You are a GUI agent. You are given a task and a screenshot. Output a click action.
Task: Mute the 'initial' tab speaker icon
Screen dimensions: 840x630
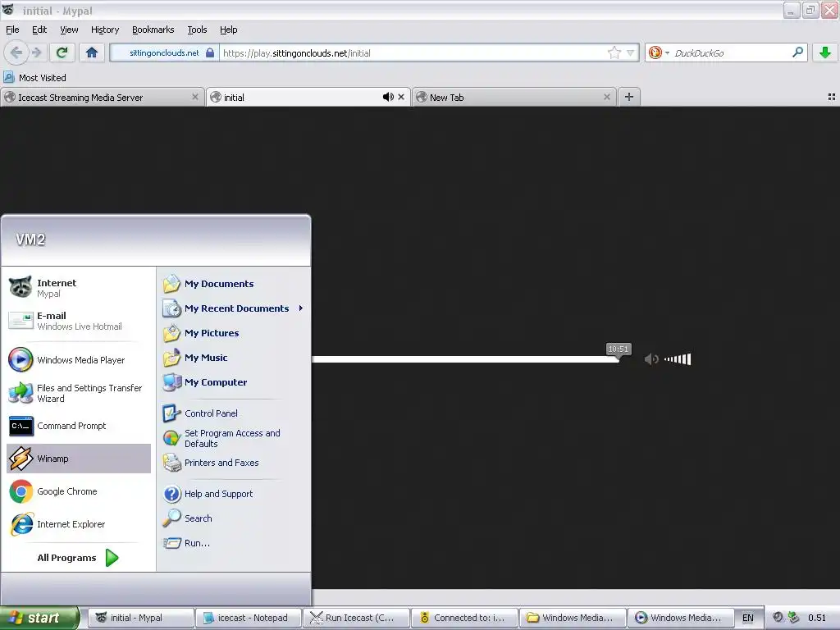point(388,97)
